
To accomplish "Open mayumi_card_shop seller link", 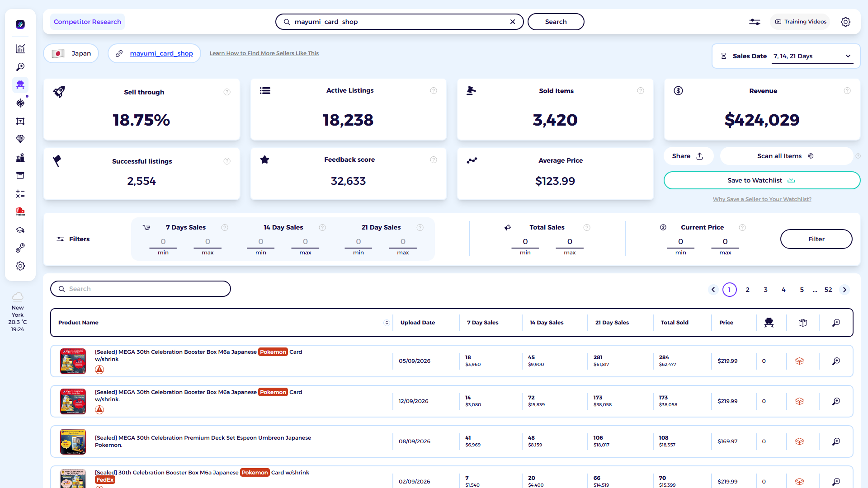I will [161, 53].
